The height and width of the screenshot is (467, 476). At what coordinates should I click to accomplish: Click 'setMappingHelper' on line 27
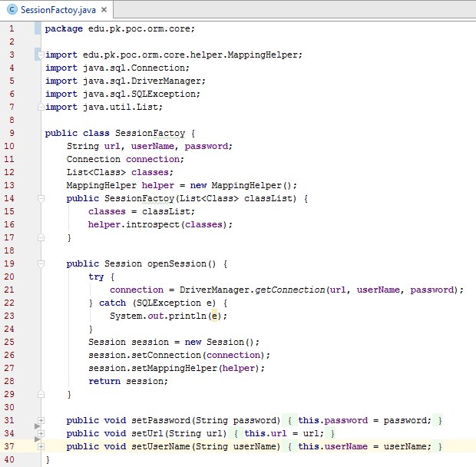[x=174, y=369]
